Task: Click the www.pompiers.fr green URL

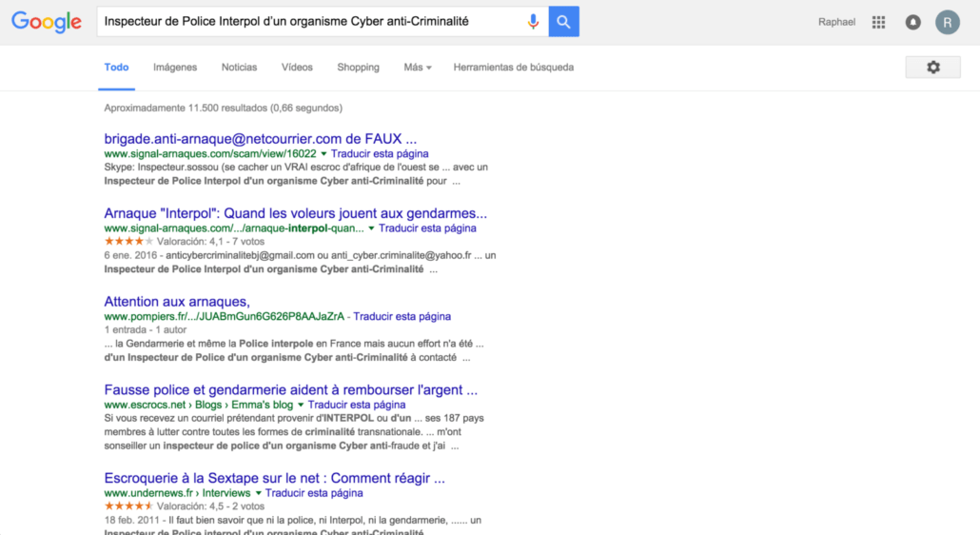Action: point(224,317)
